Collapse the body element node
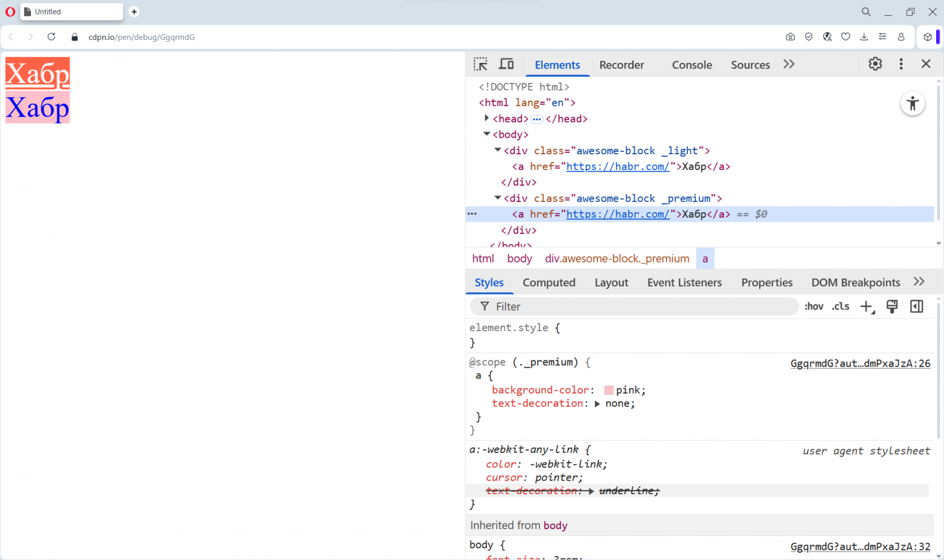This screenshot has height=560, width=944. 487,134
